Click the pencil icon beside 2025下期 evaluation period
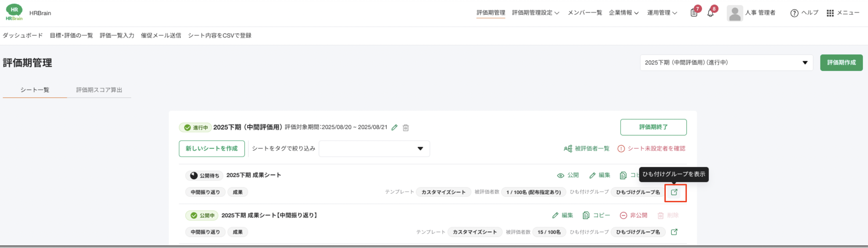The image size is (868, 248). pos(394,128)
